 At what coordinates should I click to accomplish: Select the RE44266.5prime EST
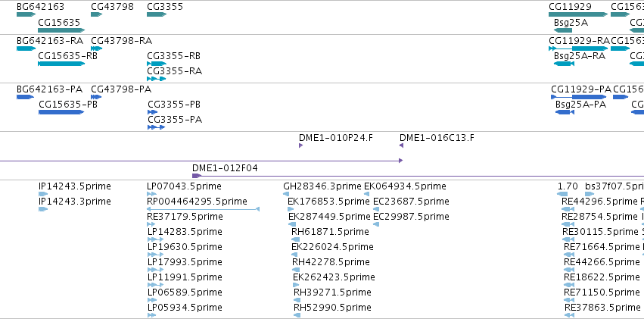click(569, 270)
